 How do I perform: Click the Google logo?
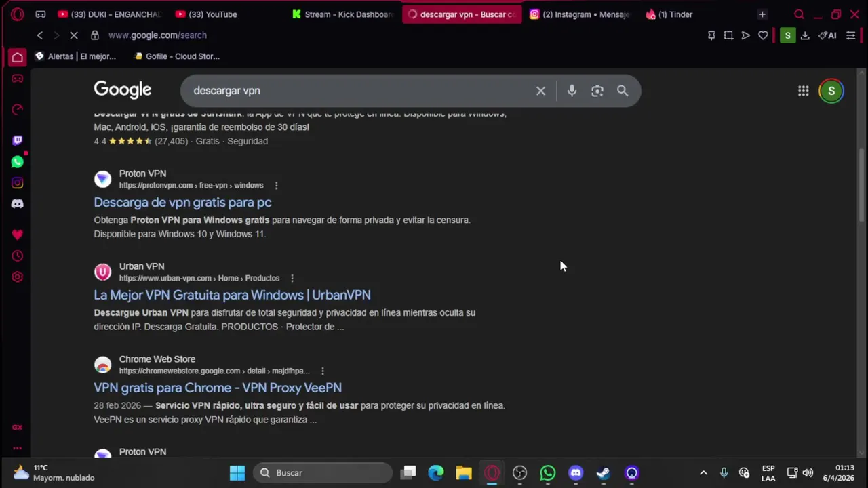point(123,90)
